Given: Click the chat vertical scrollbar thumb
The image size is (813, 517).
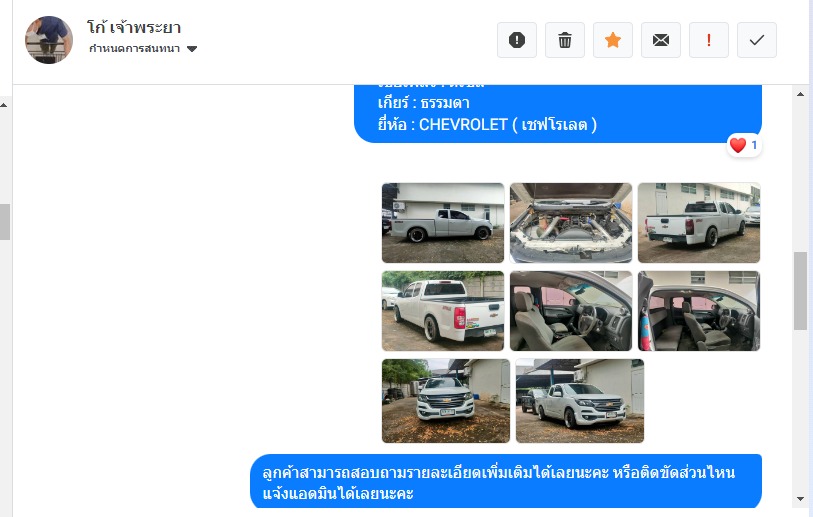Looking at the screenshot, I should tap(801, 290).
